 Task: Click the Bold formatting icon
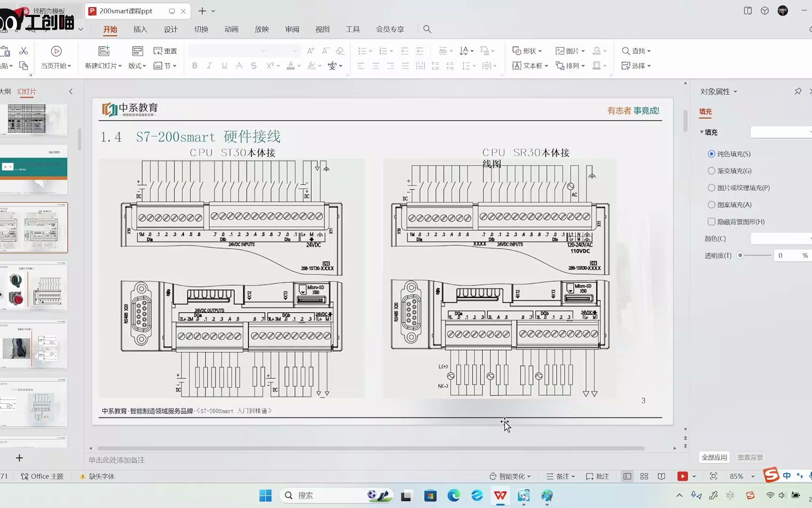pyautogui.click(x=195, y=66)
